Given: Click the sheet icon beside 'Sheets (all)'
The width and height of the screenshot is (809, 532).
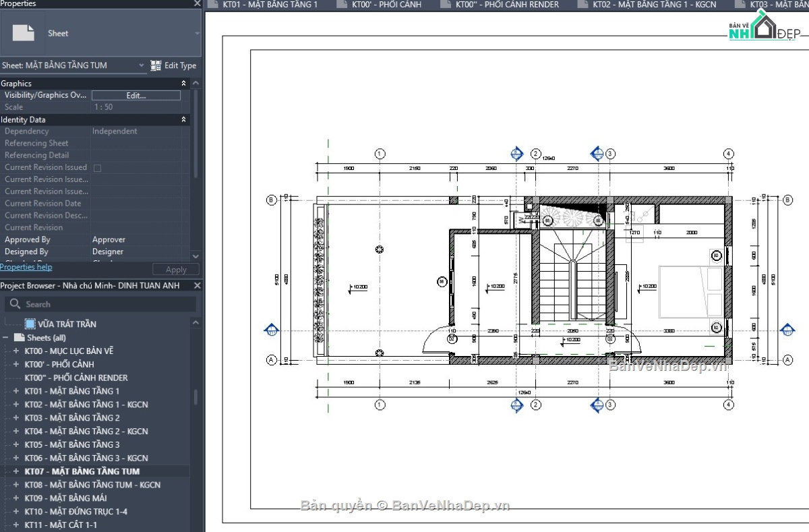Looking at the screenshot, I should [x=19, y=338].
